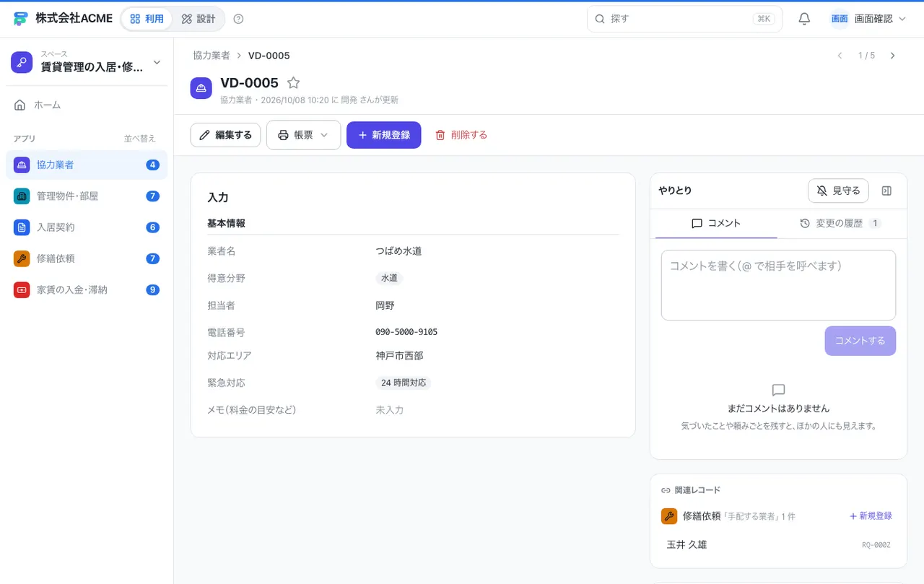
Task: Click the 関連レコード link icon
Action: (666, 490)
